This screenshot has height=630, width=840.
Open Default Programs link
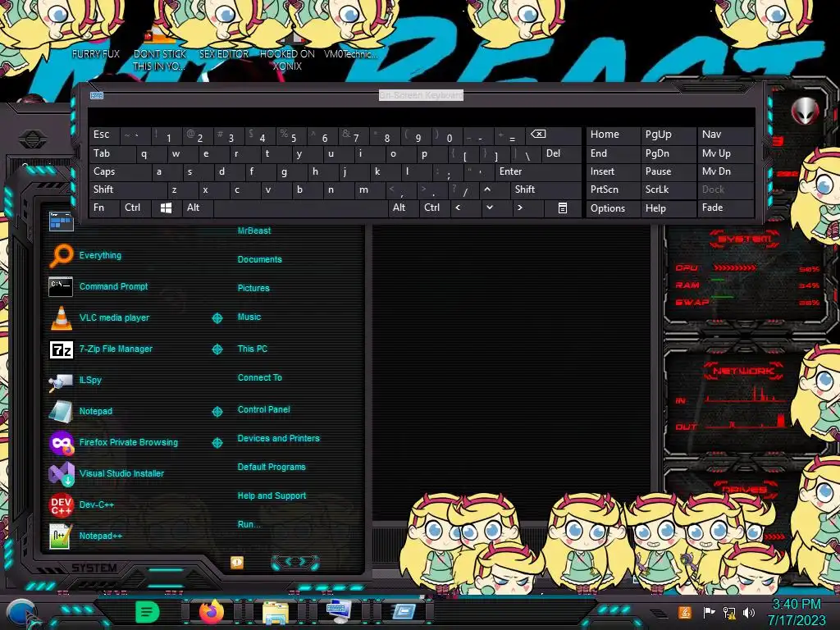(x=272, y=467)
